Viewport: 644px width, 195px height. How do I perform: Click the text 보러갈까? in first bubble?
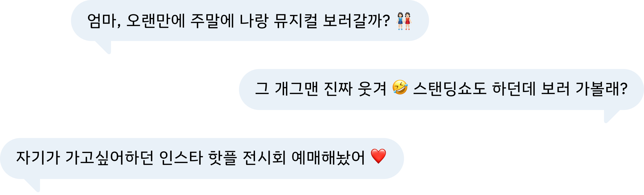[357, 21]
